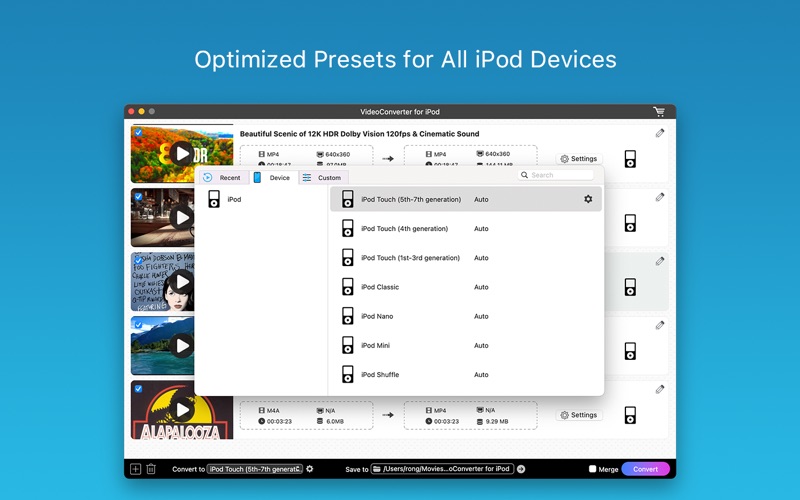The height and width of the screenshot is (500, 800).
Task: Uncheck the handwritten poster video checkbox
Action: click(x=138, y=260)
